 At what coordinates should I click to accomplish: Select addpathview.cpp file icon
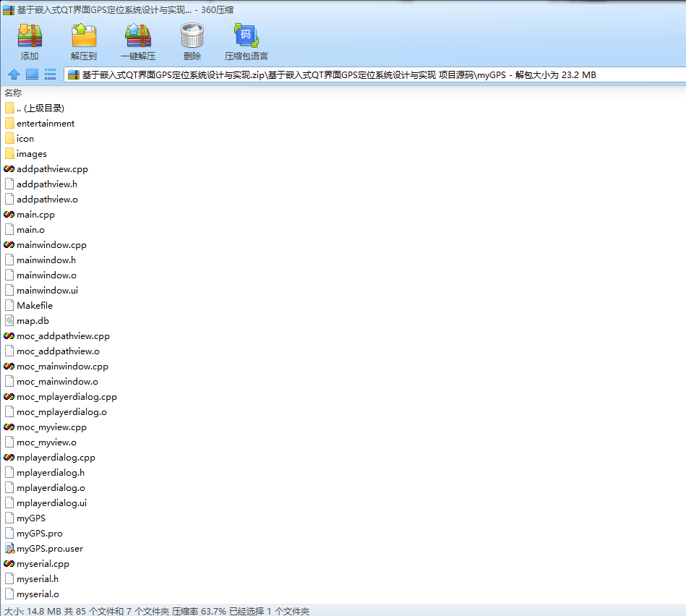click(x=9, y=169)
